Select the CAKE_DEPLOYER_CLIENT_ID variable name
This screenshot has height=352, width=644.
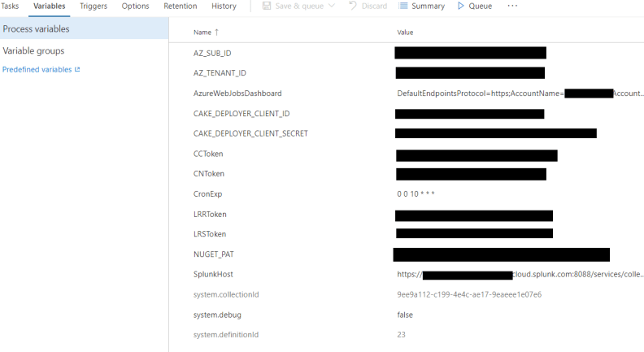click(241, 113)
